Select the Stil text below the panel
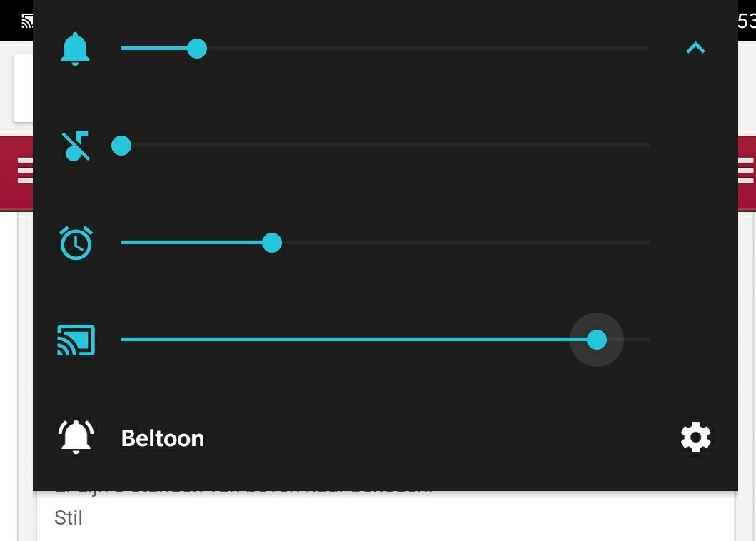 [69, 517]
